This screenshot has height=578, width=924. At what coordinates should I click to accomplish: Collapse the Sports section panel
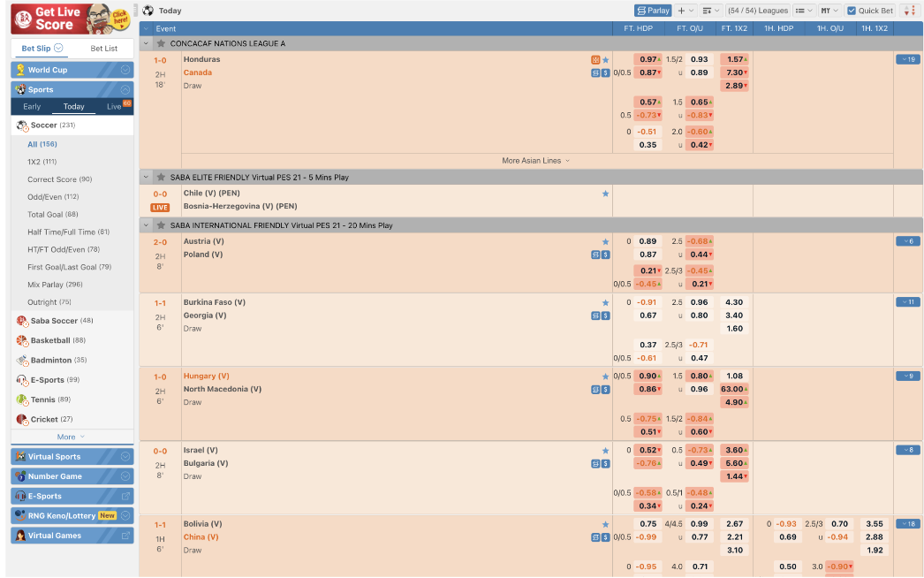[125, 89]
